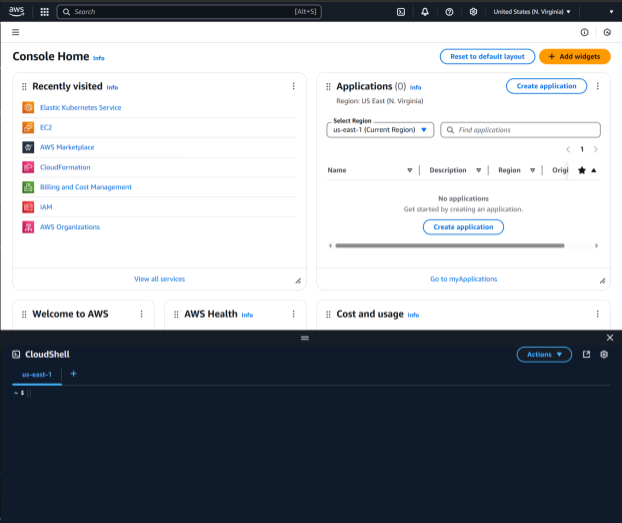Image resolution: width=622 pixels, height=523 pixels.
Task: Open the AWS Organizations link
Action: pyautogui.click(x=70, y=227)
